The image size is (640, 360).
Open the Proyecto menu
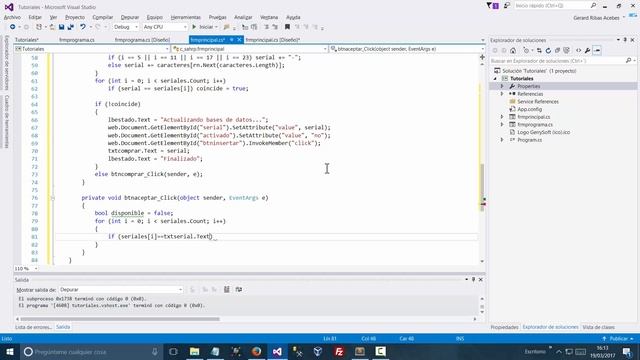pos(75,17)
